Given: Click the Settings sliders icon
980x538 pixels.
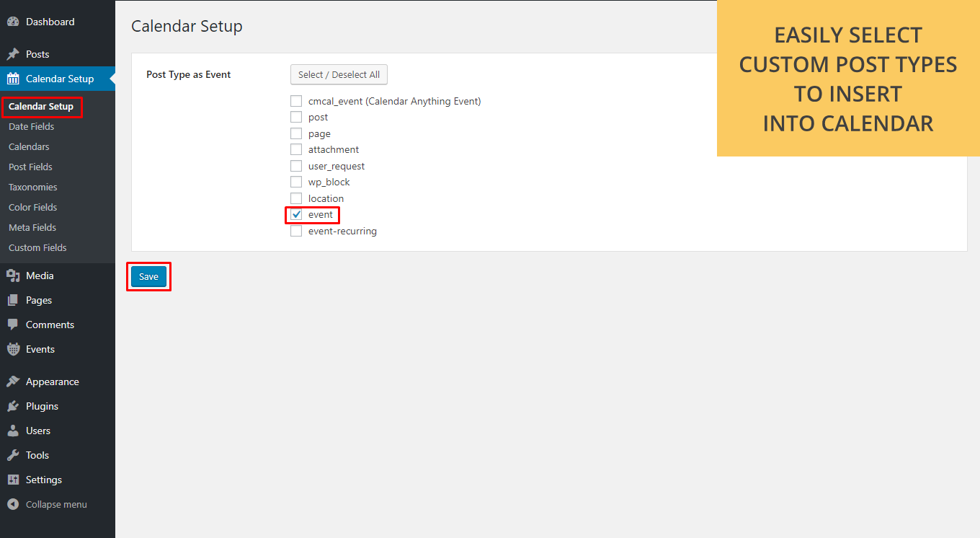Looking at the screenshot, I should click(13, 480).
